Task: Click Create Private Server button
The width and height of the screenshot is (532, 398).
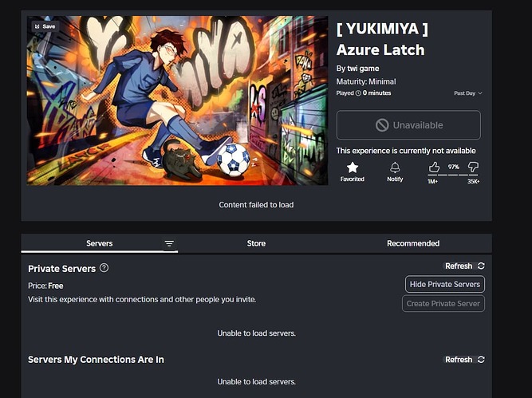Action: click(x=443, y=304)
